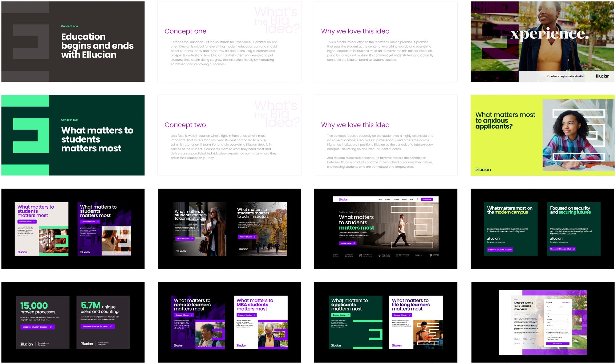
Task: Select the "Concept two" heading
Action: pyautogui.click(x=185, y=125)
